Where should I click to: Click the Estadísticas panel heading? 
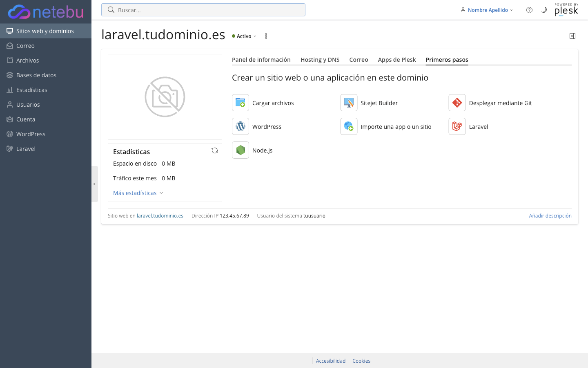[x=131, y=152]
